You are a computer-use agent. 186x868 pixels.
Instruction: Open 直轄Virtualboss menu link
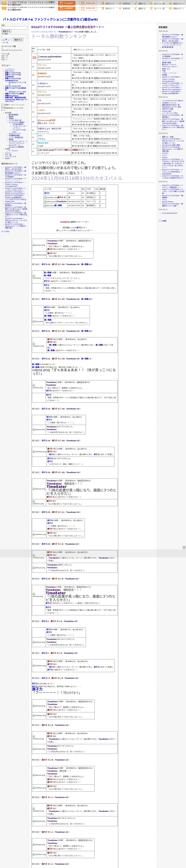point(12,96)
